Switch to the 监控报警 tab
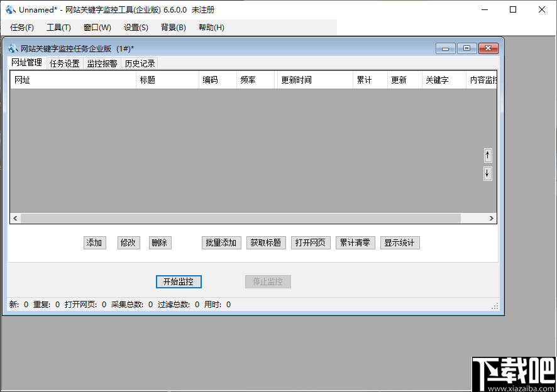The height and width of the screenshot is (392, 557). tap(102, 63)
